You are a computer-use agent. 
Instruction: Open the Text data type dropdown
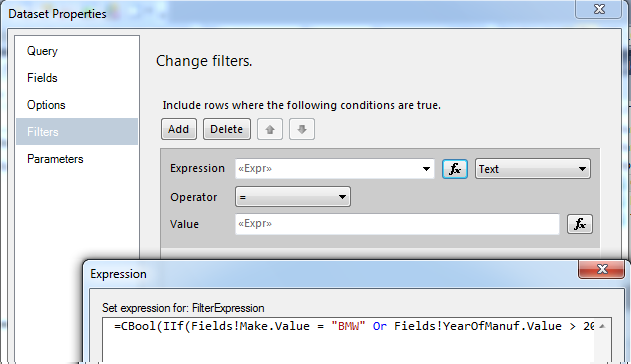(533, 169)
